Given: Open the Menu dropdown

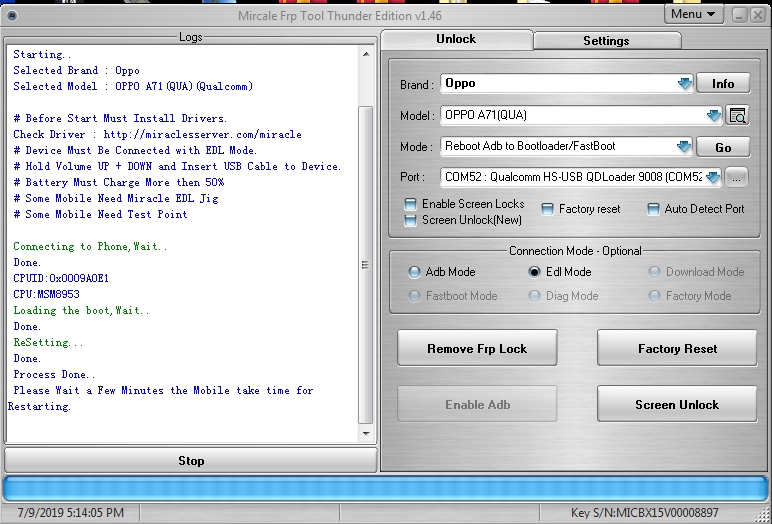Looking at the screenshot, I should coord(693,14).
